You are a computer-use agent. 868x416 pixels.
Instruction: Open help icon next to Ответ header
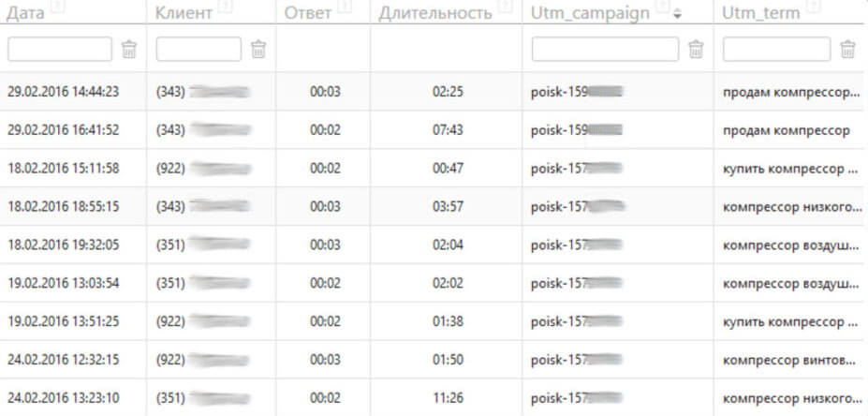345,7
